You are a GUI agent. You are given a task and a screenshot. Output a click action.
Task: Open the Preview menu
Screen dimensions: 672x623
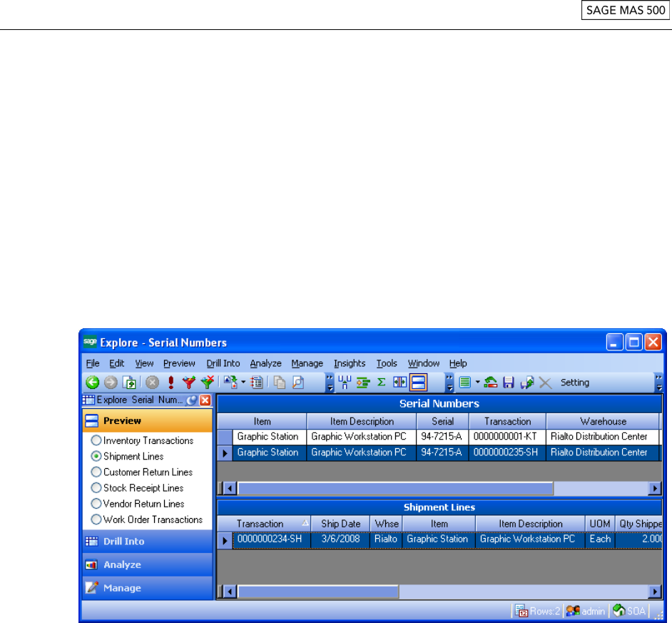coord(179,363)
